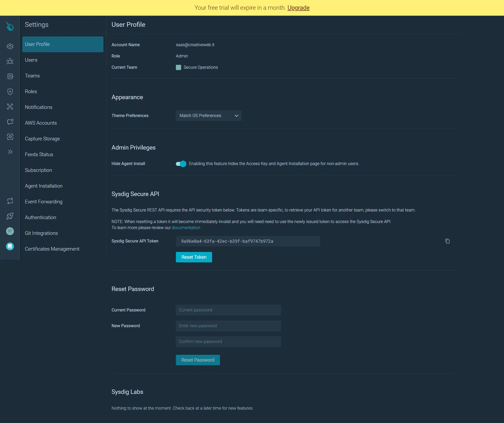
Task: Open Subscription settings
Action: 63,170
